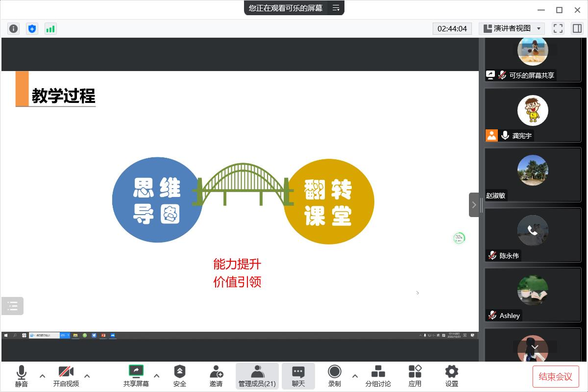The height and width of the screenshot is (392, 588).
Task: Open the Chat (聊天) panel
Action: (x=298, y=376)
